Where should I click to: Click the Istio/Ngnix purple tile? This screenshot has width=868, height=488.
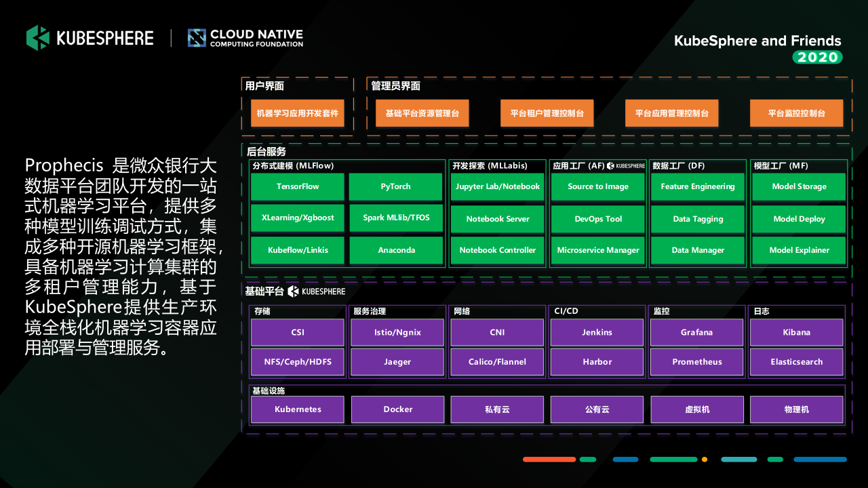click(397, 333)
